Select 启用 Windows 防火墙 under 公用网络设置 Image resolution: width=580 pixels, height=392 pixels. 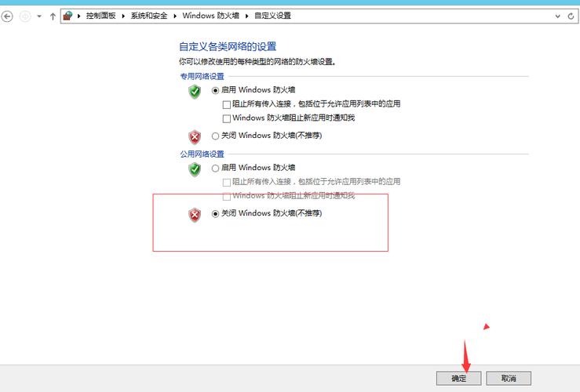click(x=215, y=169)
